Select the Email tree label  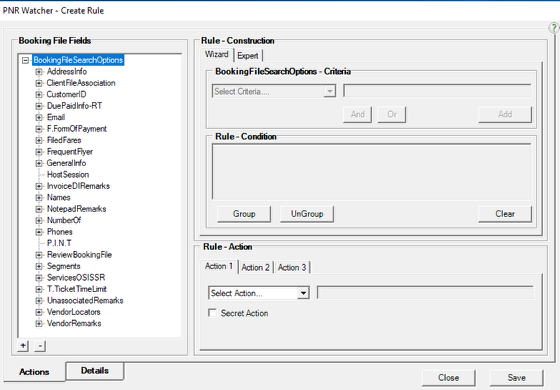pyautogui.click(x=56, y=118)
